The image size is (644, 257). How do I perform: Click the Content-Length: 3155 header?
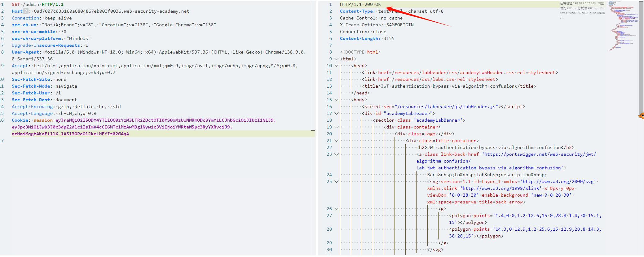pos(367,38)
